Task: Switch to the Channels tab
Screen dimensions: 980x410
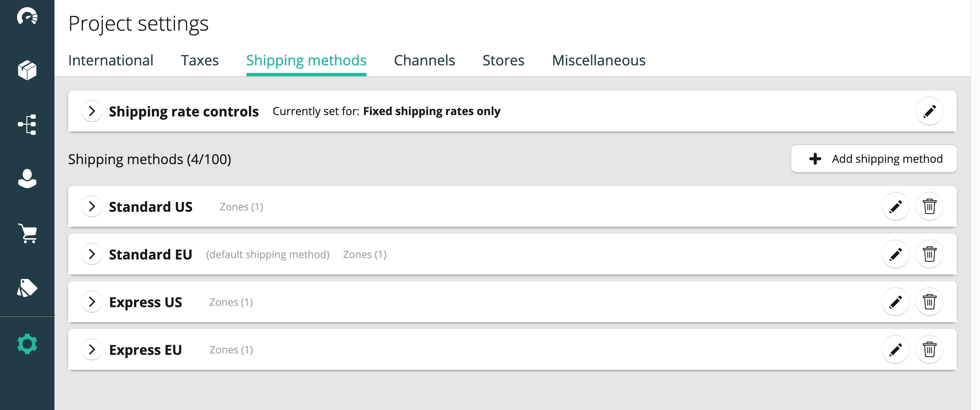Action: tap(424, 61)
